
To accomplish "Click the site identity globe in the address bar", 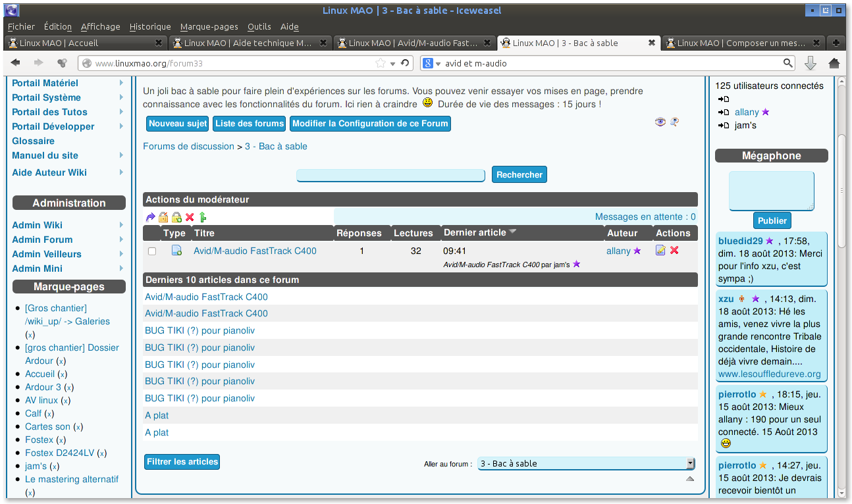I will pos(86,63).
